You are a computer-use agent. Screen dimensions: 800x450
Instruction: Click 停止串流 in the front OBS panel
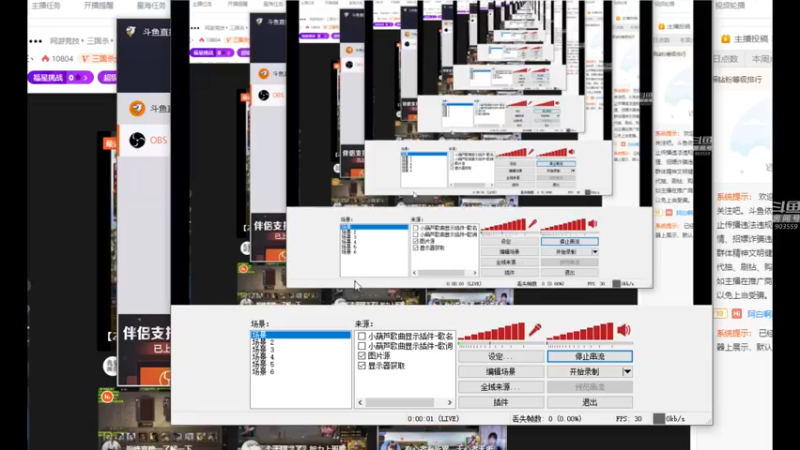pos(590,357)
